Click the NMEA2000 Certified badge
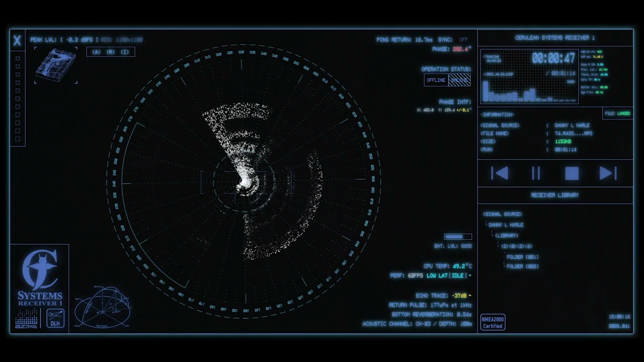Screen dimensions: 644x362 (x=493, y=322)
